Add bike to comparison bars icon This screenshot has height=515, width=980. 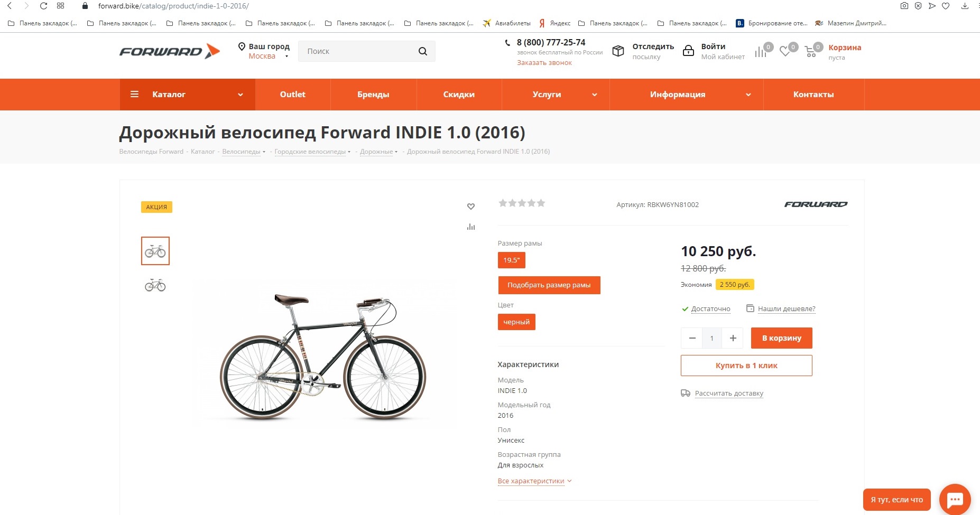point(471,227)
